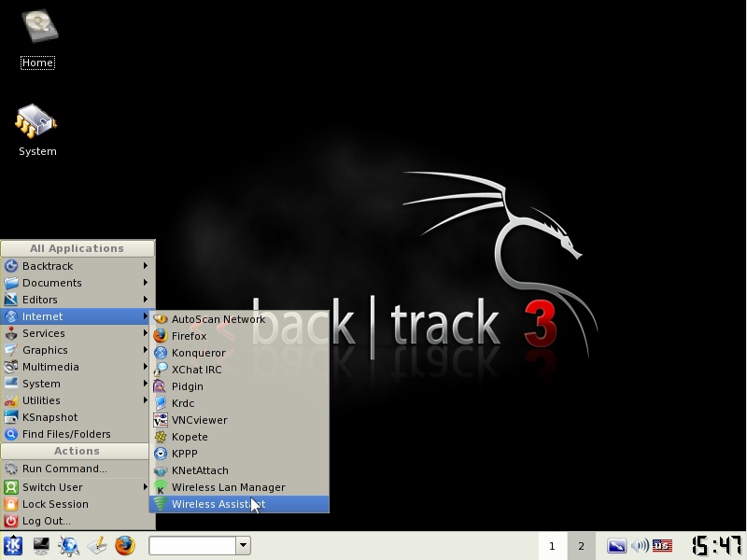Viewport: 747px width, 560px height.
Task: Click the 15:47 panel clock
Action: click(716, 546)
